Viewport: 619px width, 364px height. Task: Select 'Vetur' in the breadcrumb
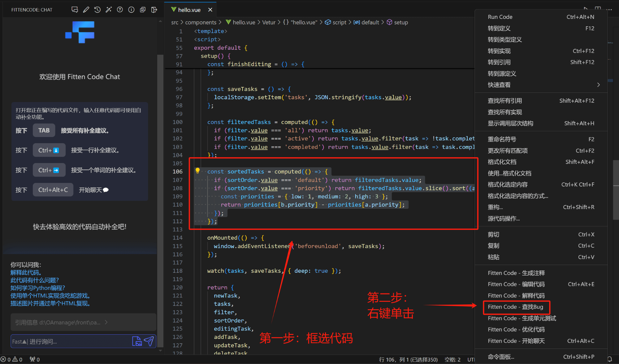point(269,22)
